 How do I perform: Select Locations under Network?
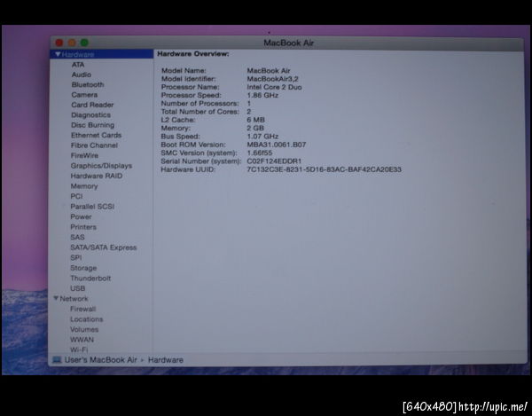pos(87,319)
